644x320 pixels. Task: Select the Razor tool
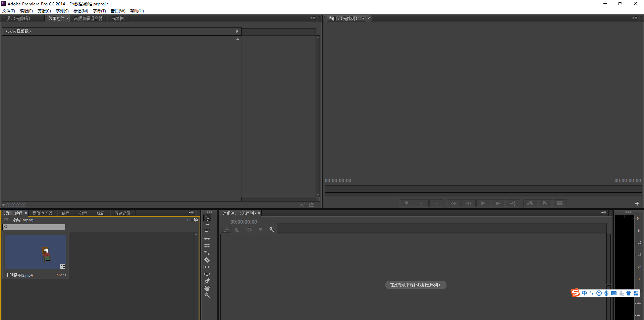[207, 260]
